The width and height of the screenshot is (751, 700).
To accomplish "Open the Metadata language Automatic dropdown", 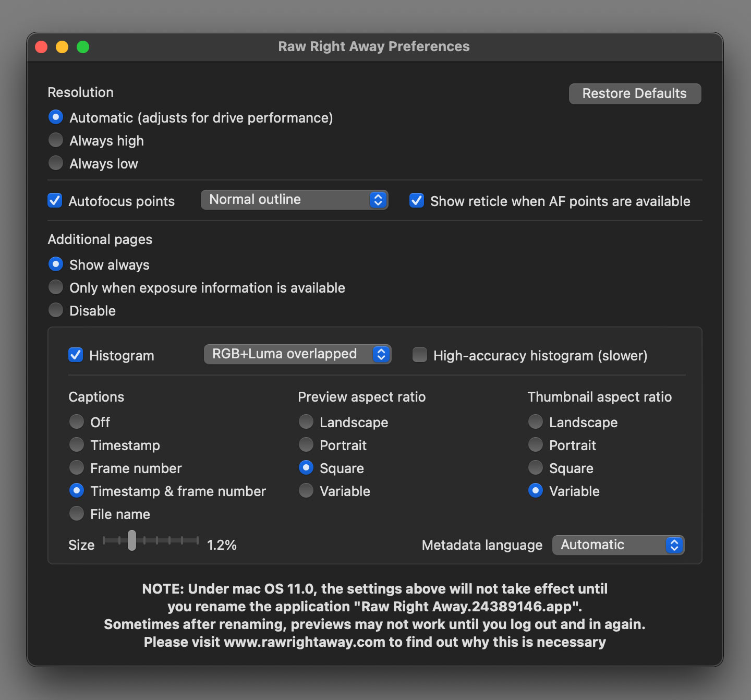I will 618,545.
